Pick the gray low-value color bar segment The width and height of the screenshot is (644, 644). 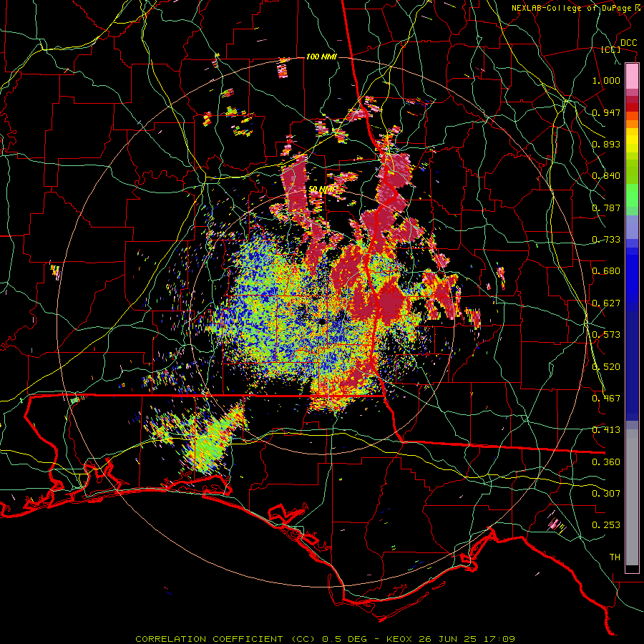point(632,497)
